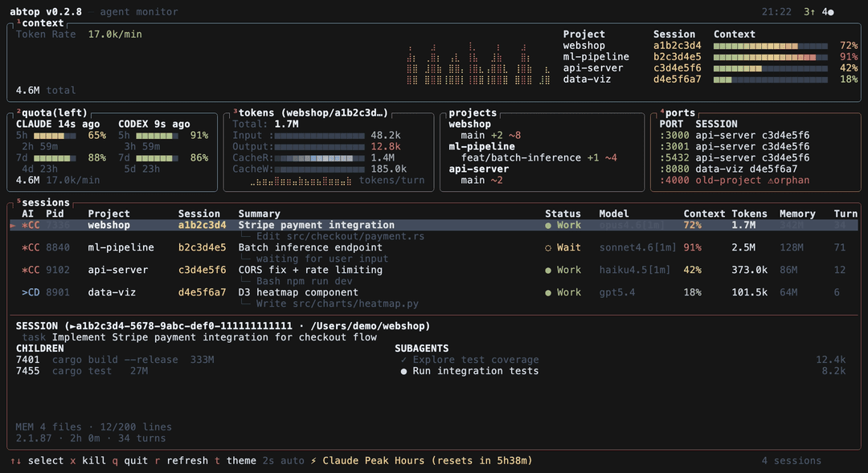Screen dimensions: 868x473
Task: Click the 4 sessions count in footer
Action: point(792,461)
